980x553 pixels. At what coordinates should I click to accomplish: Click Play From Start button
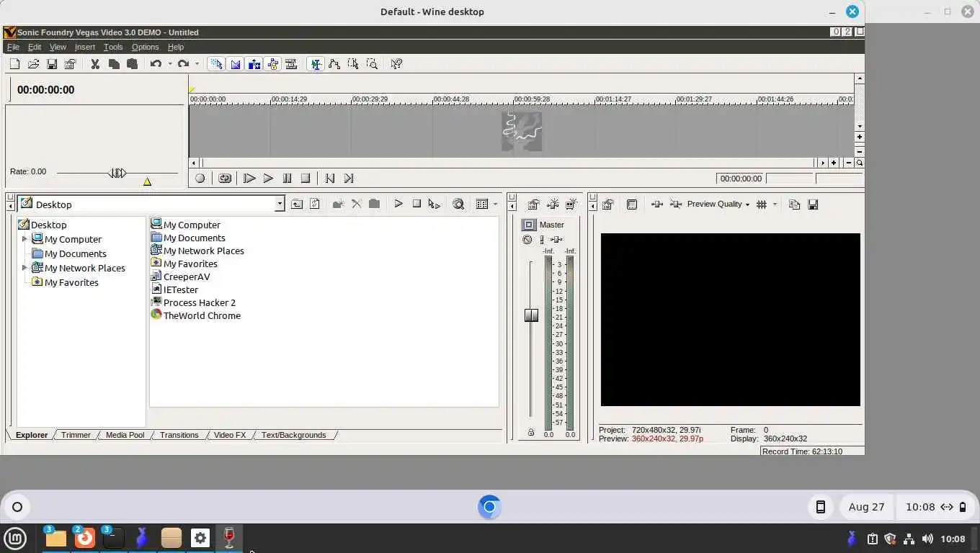tap(249, 179)
